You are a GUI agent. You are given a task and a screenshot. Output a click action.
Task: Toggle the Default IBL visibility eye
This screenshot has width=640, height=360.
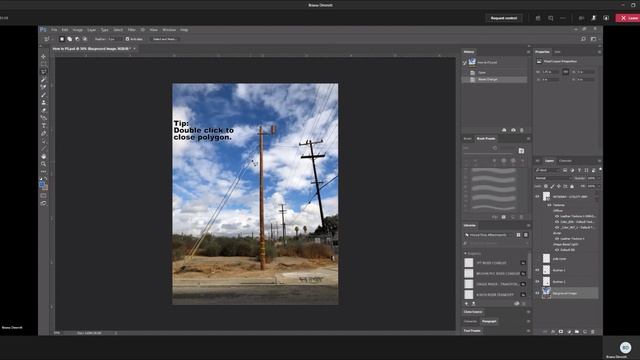[557, 250]
